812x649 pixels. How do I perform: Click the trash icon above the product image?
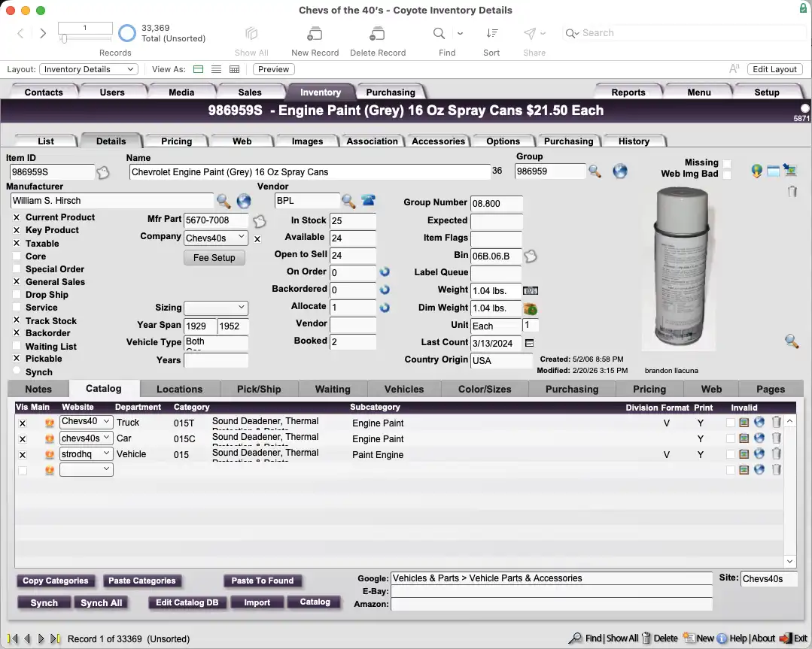point(792,192)
